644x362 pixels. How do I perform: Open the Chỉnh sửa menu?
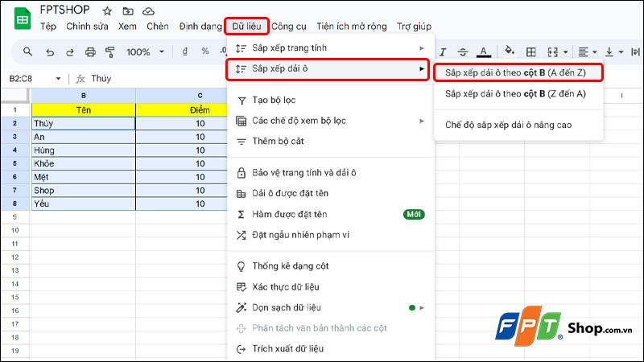[x=87, y=27]
